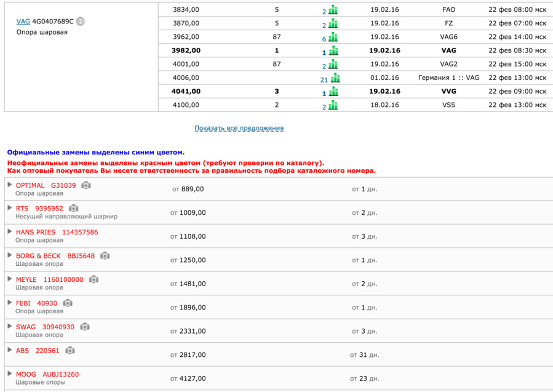Viewport: 553px width, 392px height.
Task: View photo of OPTIMAL G31039
Action: 86,185
